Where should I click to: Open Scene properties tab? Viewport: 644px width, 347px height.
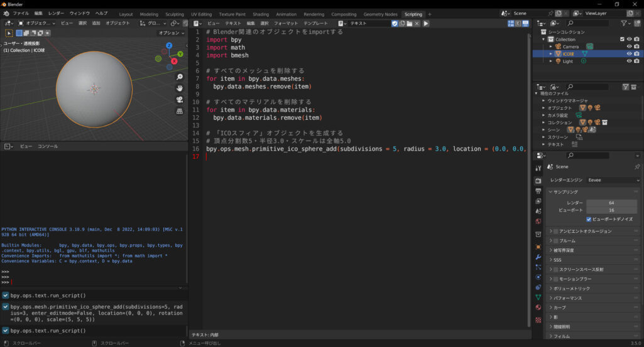click(x=538, y=211)
